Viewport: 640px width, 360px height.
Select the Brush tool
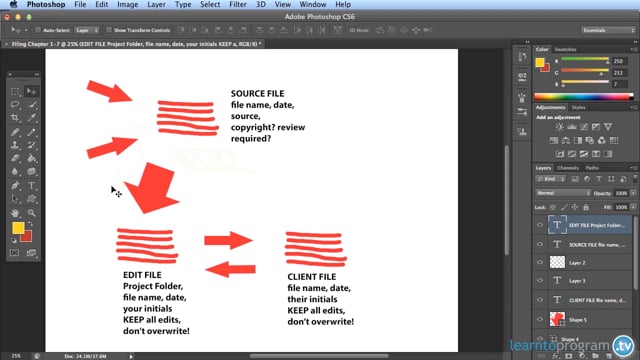(x=31, y=132)
